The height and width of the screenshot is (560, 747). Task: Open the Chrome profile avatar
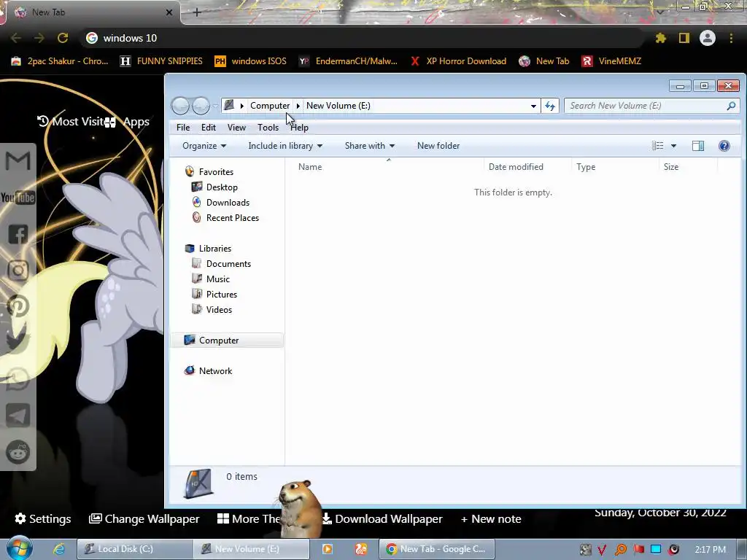point(708,38)
